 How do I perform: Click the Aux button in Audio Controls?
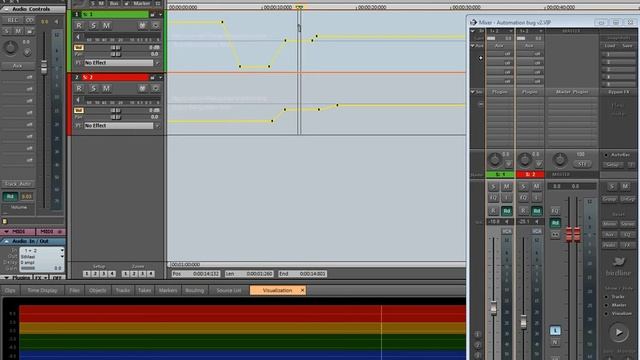[x=18, y=66]
